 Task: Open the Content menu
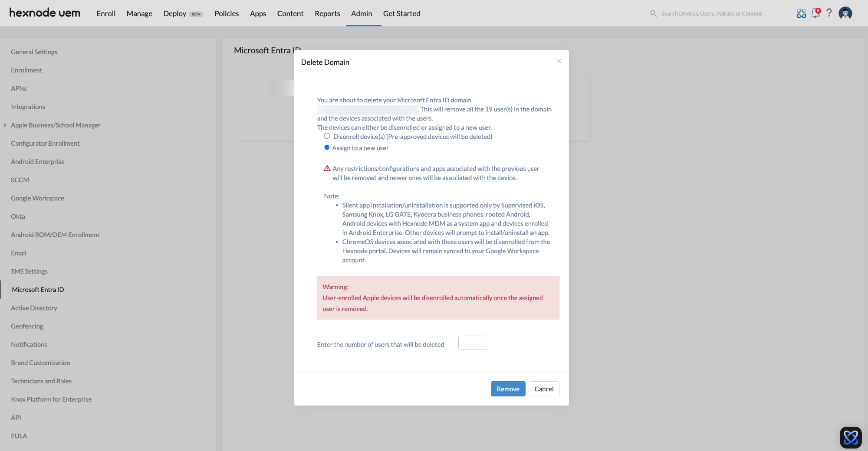[x=290, y=13]
